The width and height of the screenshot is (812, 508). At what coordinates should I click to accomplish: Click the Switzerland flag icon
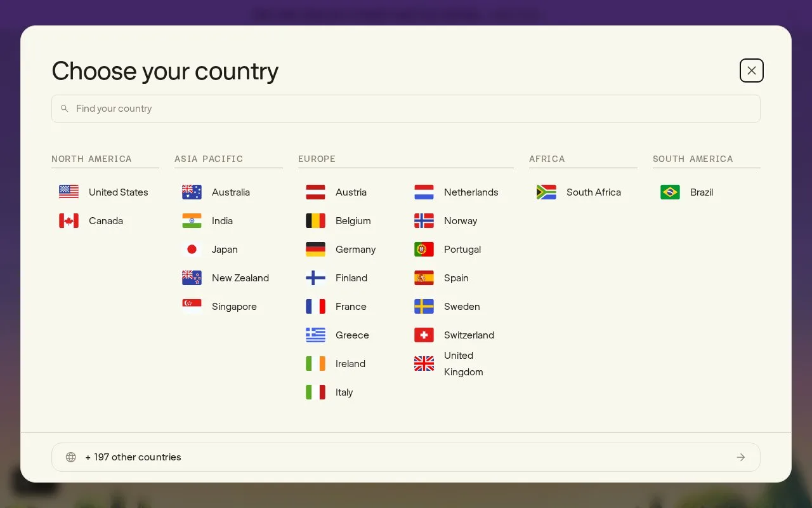(x=424, y=335)
